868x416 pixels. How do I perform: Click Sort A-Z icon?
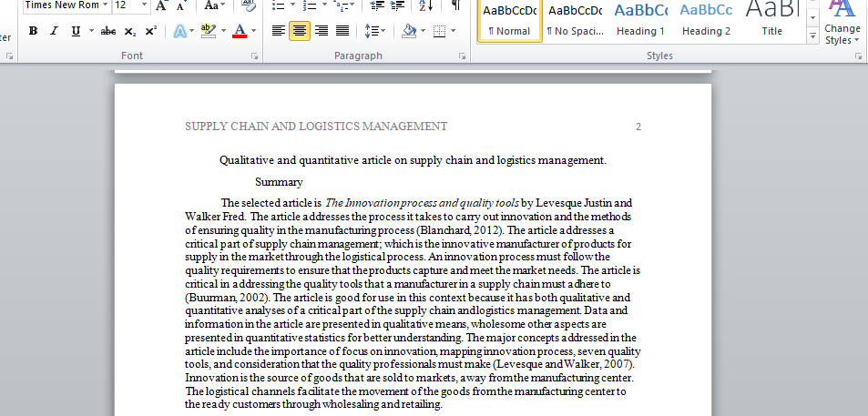tap(425, 5)
